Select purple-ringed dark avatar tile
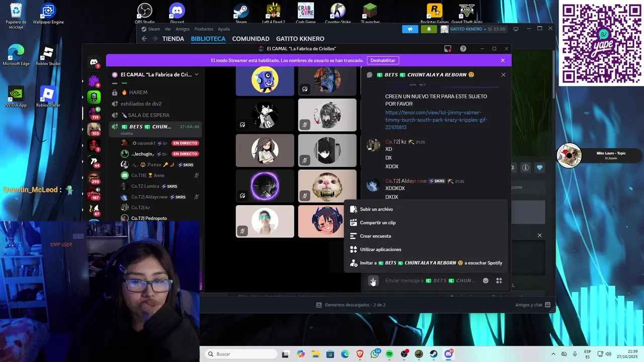644x362 pixels. pos(265,186)
